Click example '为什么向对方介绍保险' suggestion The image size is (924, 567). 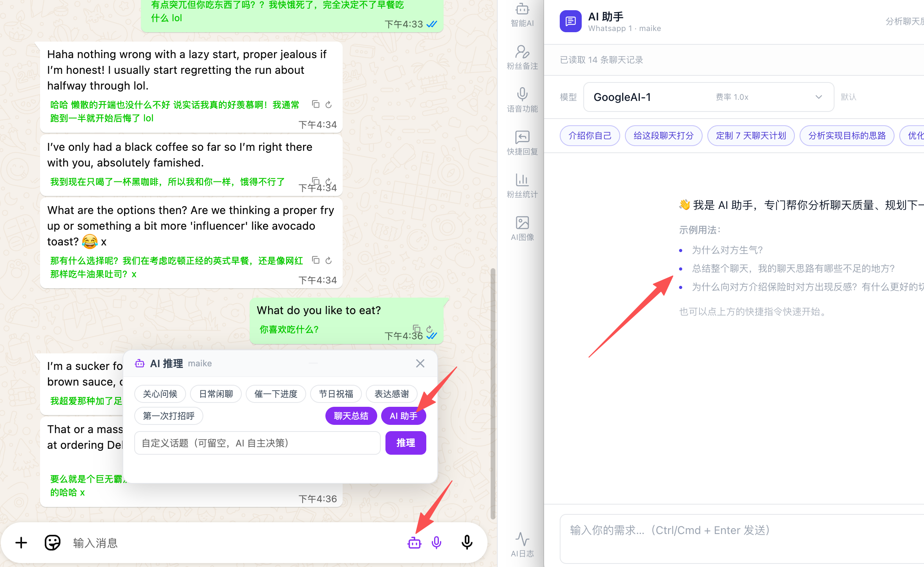pos(808,287)
